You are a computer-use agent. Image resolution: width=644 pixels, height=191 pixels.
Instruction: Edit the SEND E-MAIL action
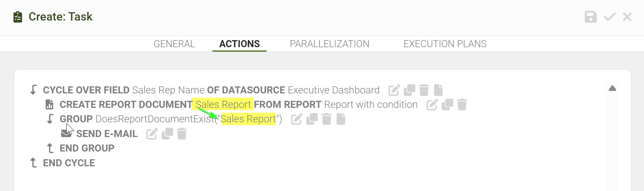click(x=152, y=134)
